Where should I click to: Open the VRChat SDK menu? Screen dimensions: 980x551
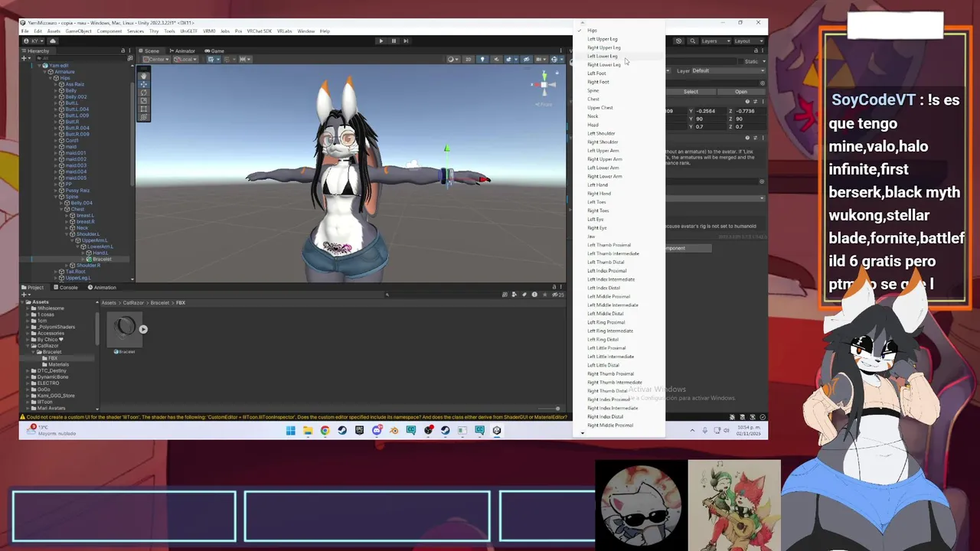pyautogui.click(x=260, y=31)
